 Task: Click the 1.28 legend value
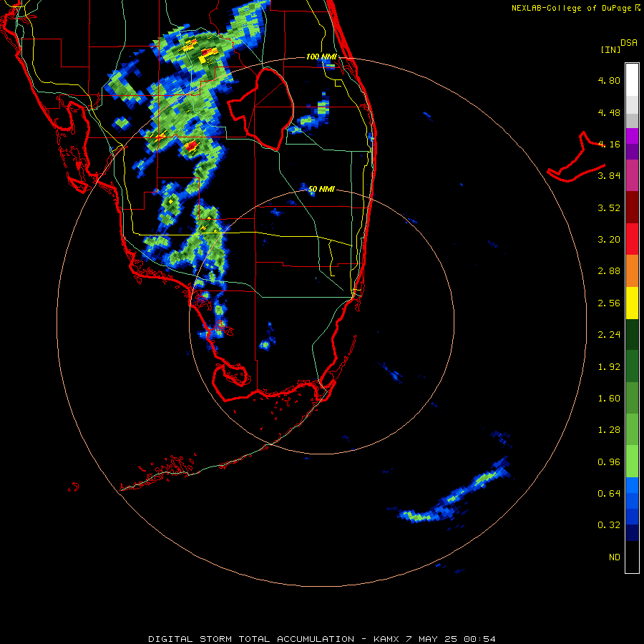(609, 430)
